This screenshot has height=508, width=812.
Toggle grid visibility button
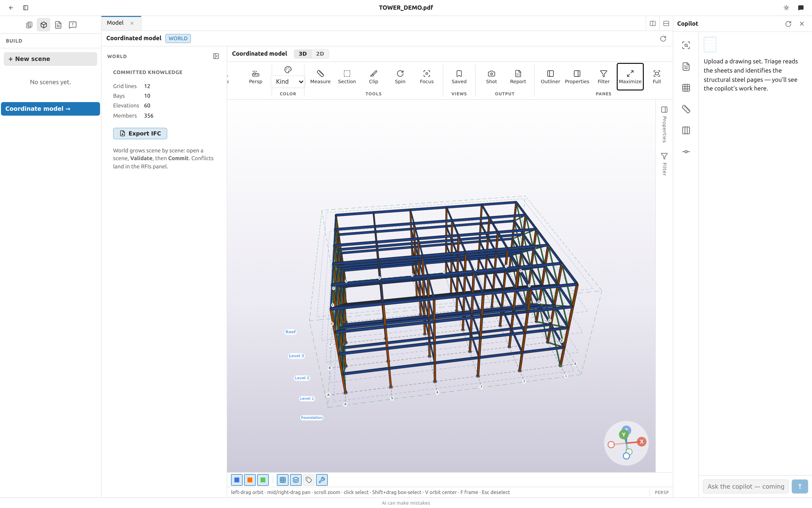point(283,480)
